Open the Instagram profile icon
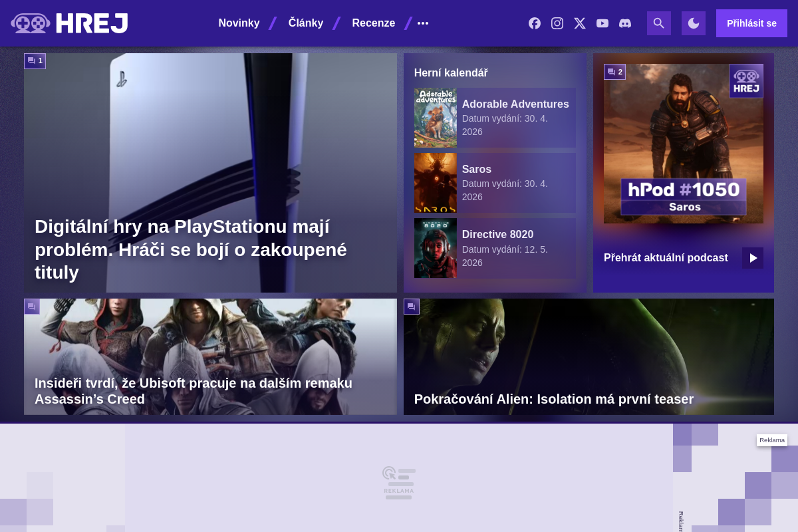Viewport: 798px width, 532px height. click(557, 23)
